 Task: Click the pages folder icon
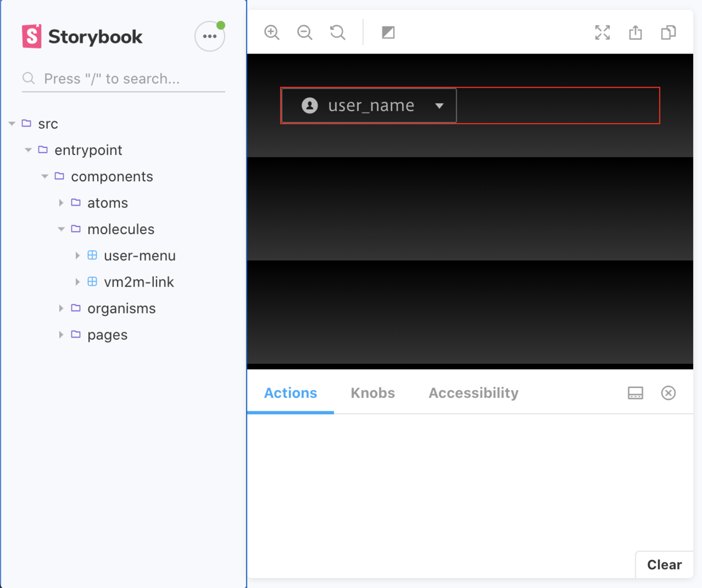[x=75, y=334]
